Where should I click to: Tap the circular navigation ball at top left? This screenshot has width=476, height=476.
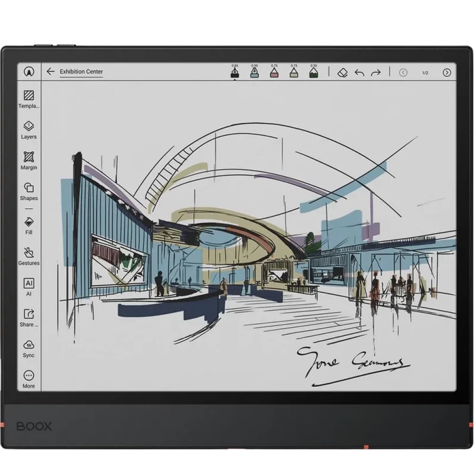[29, 72]
